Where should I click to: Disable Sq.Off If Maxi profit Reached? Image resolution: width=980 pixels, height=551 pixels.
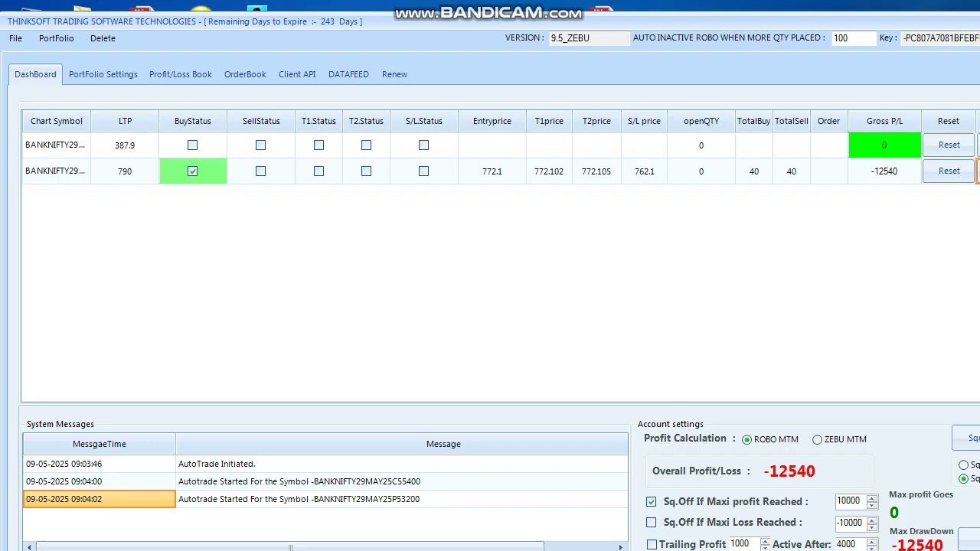(651, 501)
